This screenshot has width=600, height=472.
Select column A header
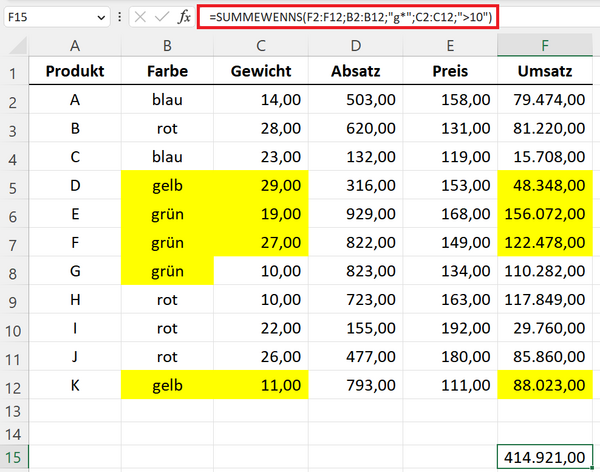[x=75, y=45]
